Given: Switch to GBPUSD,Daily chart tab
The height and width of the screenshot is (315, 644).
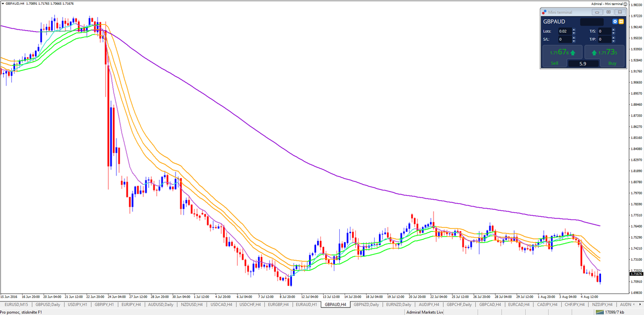Looking at the screenshot, I should (x=48, y=304).
